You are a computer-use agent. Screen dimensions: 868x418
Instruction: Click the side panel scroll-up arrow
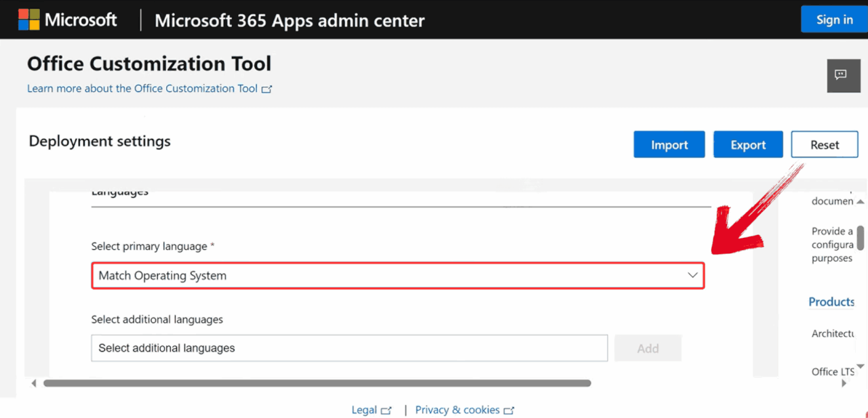pyautogui.click(x=860, y=202)
